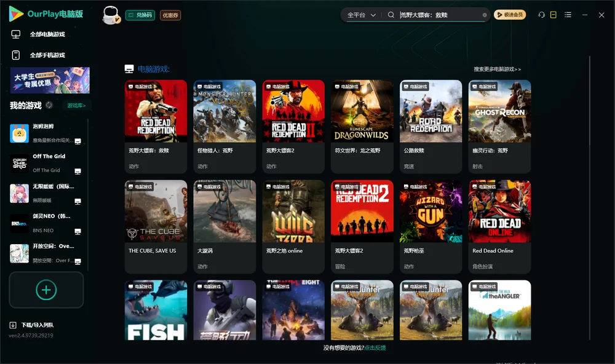
Task: Click PC platform icon on 无限暖暖 row
Action: [x=77, y=202]
